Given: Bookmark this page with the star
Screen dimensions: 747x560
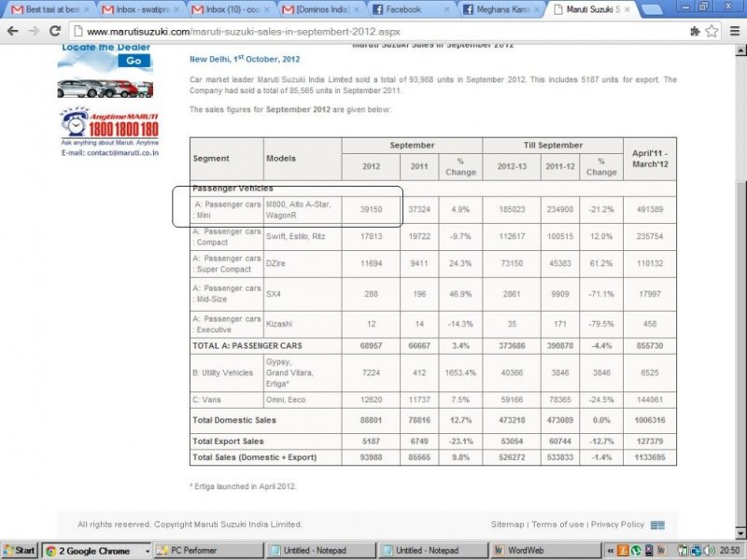Looking at the screenshot, I should (x=712, y=32).
